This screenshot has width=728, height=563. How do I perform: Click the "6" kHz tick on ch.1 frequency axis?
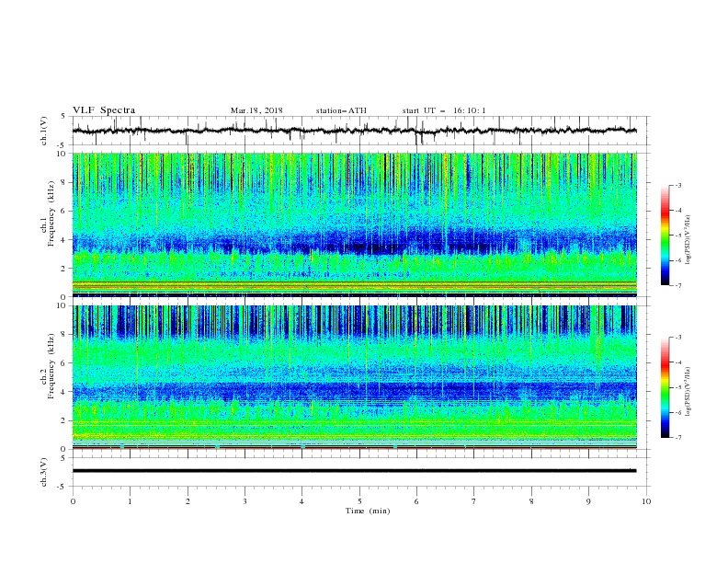(x=64, y=211)
